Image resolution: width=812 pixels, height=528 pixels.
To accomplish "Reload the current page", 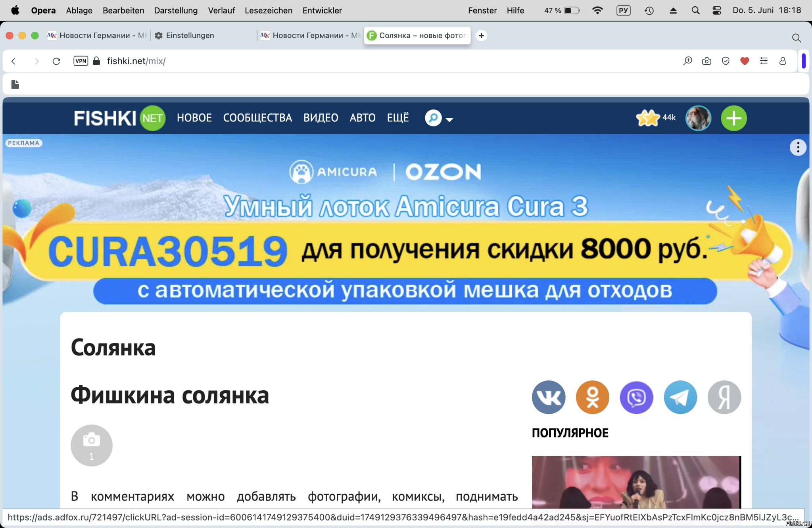I will click(x=56, y=61).
